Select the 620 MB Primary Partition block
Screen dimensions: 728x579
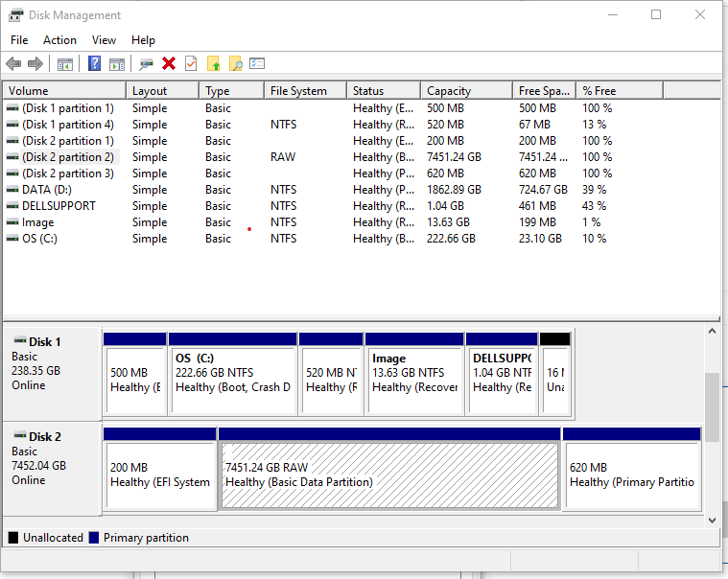pos(631,469)
